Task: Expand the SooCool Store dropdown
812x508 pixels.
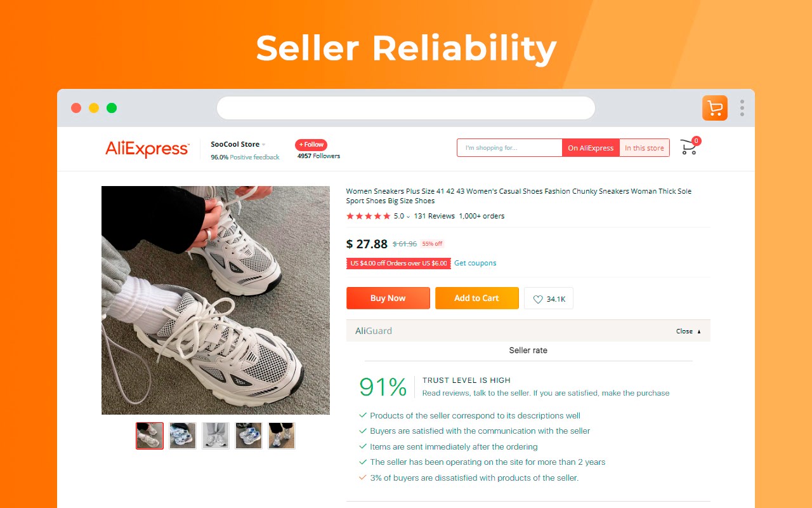Action: (x=263, y=145)
